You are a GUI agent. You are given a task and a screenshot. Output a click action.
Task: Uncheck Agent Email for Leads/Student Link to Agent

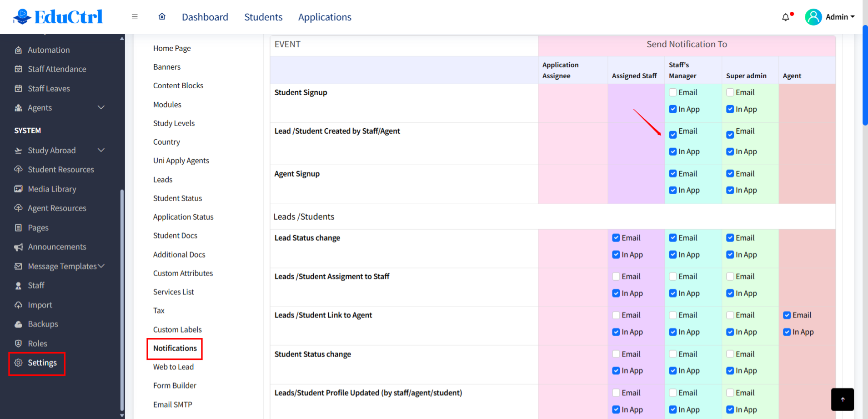point(787,315)
